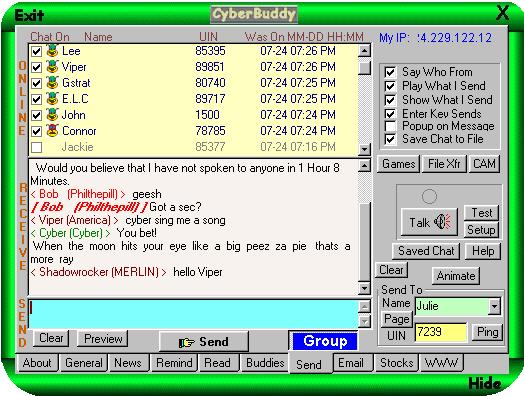
Task: Enable Chat On for Jackie
Action: (x=36, y=147)
